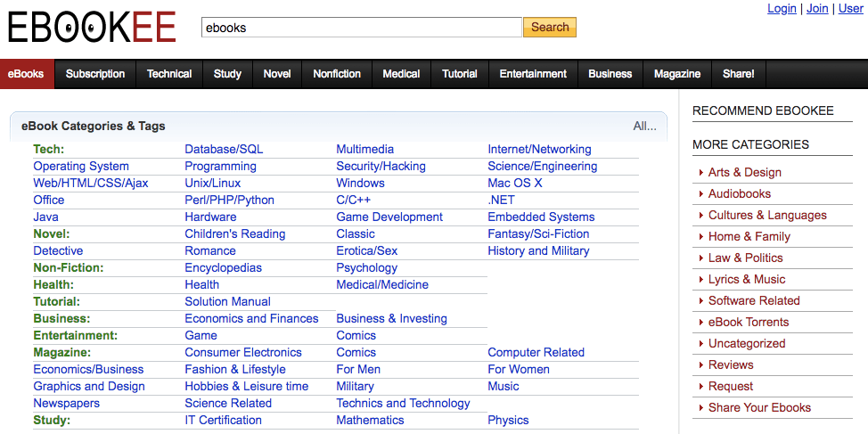This screenshot has width=868, height=434.
Task: Open History and Military category
Action: [538, 251]
